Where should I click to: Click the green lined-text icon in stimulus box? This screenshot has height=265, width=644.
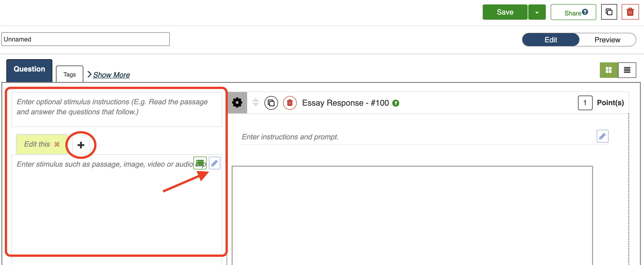(x=200, y=163)
